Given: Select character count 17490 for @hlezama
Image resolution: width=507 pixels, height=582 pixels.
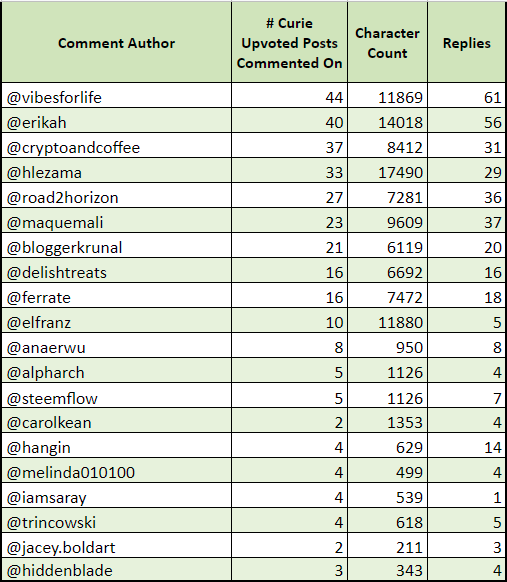Looking at the screenshot, I should [387, 170].
